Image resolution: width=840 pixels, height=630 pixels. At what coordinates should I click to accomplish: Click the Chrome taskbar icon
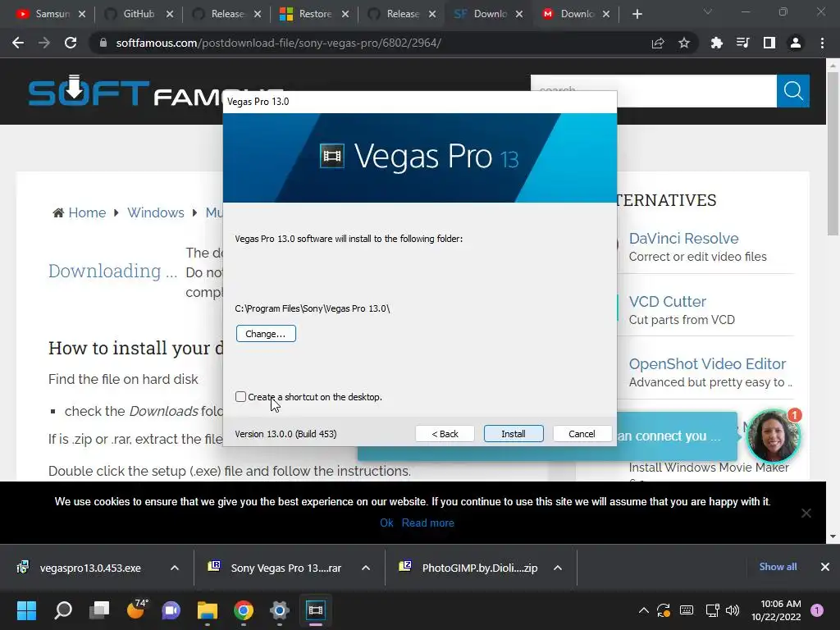pyautogui.click(x=244, y=610)
